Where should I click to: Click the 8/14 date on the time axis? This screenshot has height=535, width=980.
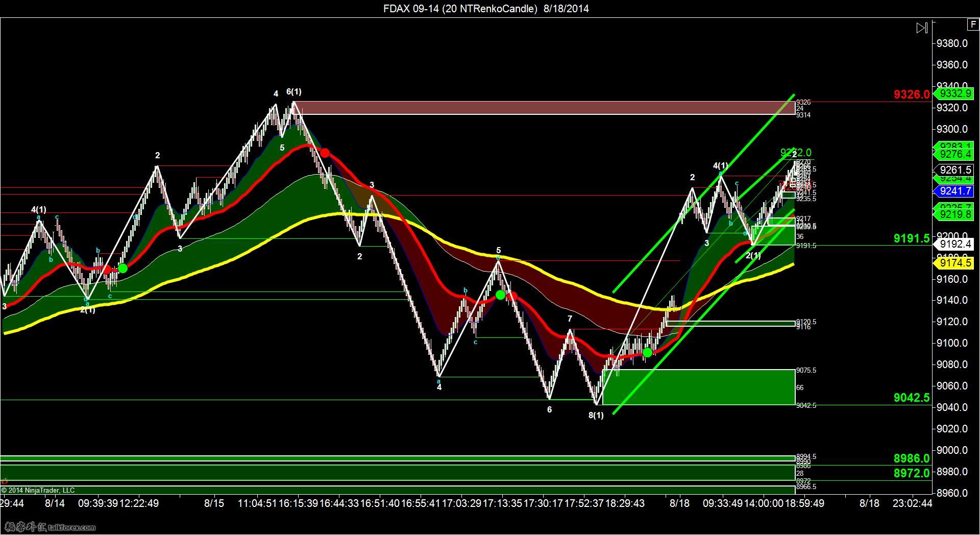click(55, 503)
